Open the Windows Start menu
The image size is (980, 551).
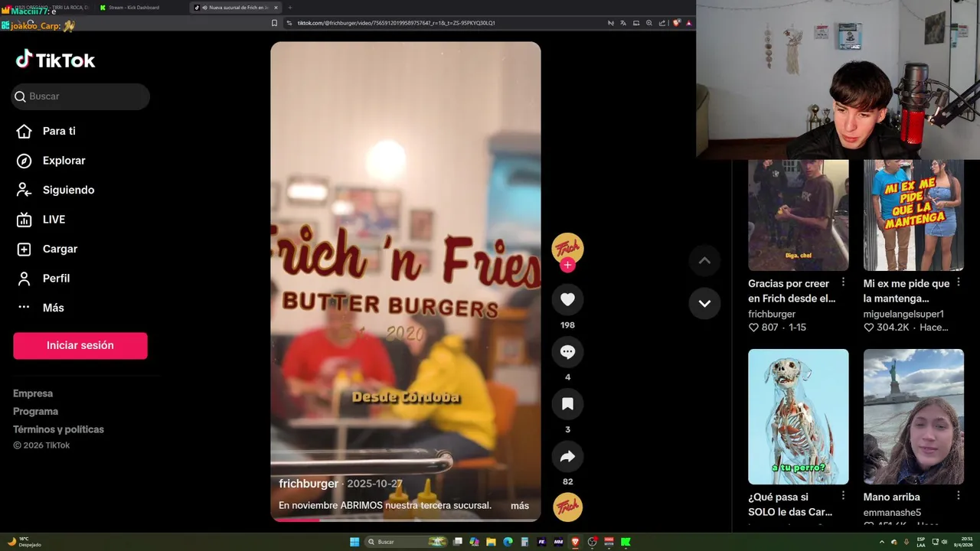(354, 542)
